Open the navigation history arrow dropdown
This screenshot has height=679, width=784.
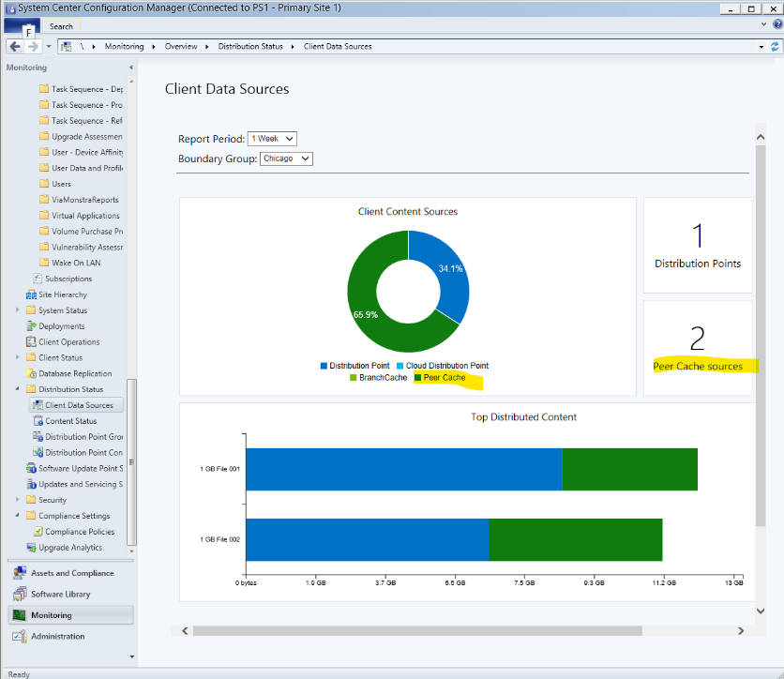(49, 47)
